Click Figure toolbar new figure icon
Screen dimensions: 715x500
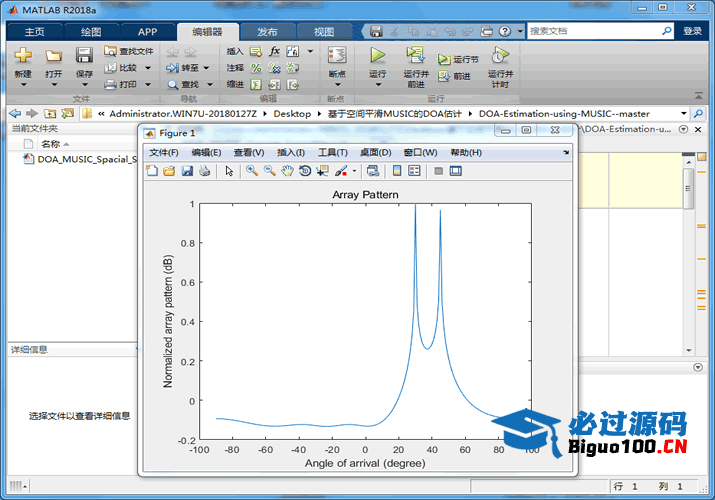pos(152,171)
